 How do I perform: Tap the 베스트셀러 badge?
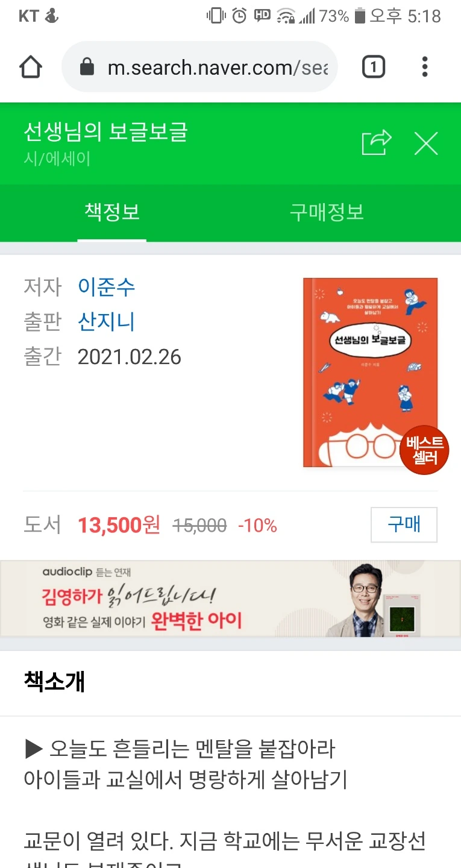pos(424,450)
